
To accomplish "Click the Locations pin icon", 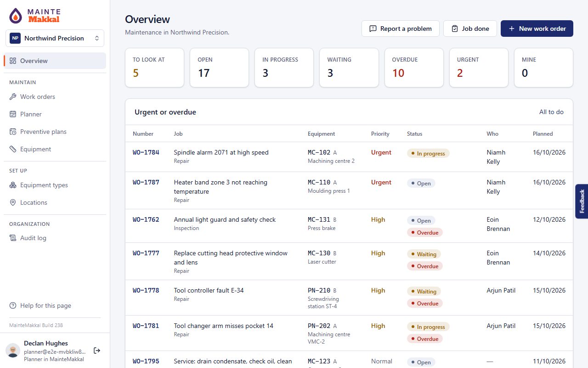I will point(13,202).
